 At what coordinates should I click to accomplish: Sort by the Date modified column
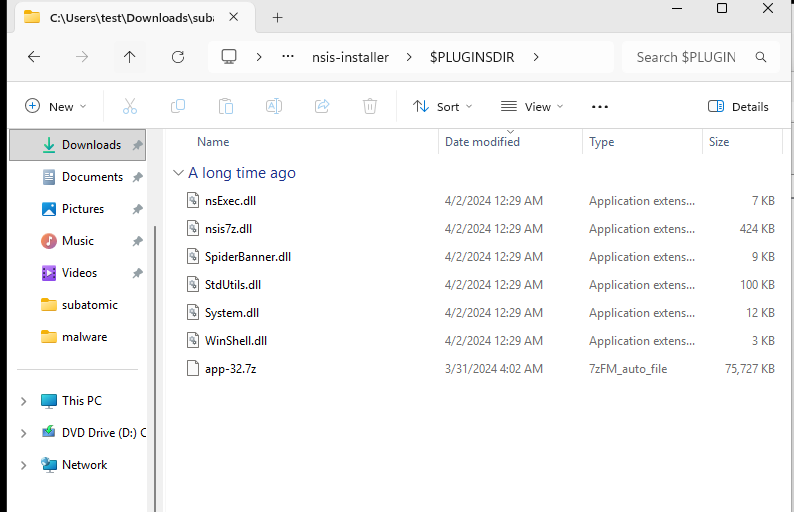482,142
